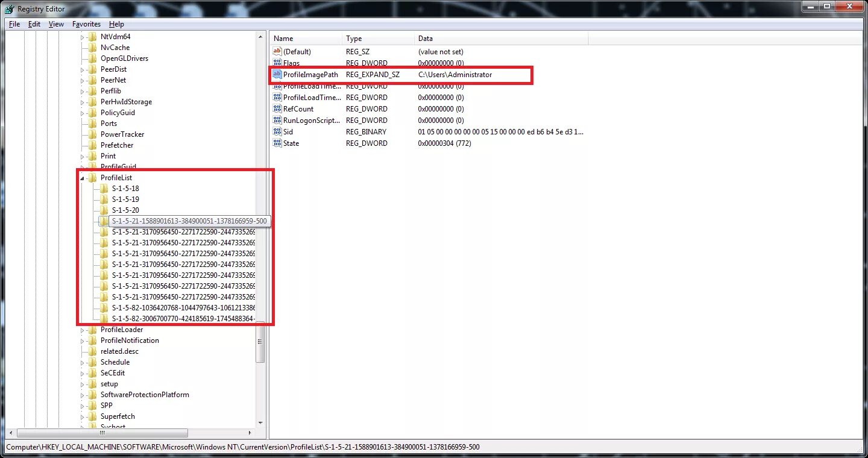Expand the SPP key
Screen dimensions: 868x458
click(83, 406)
